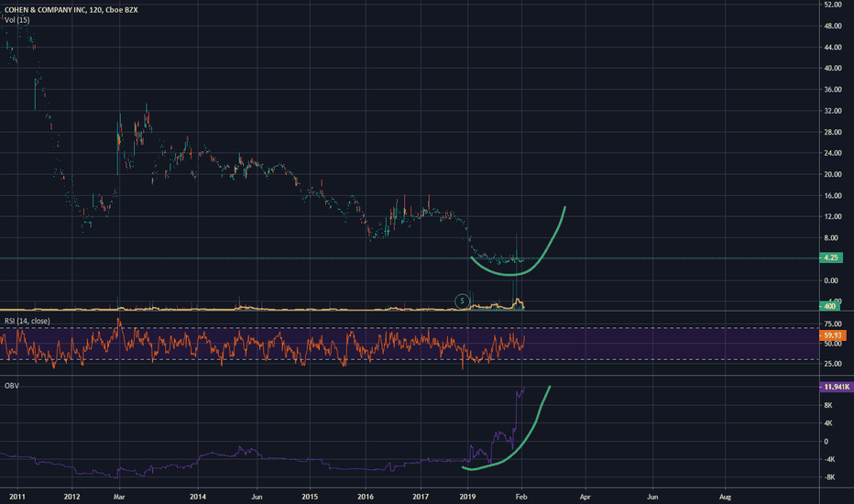Viewport: 854px width, 504px height.
Task: Click the 48.00 price scale label
Action: (833, 27)
